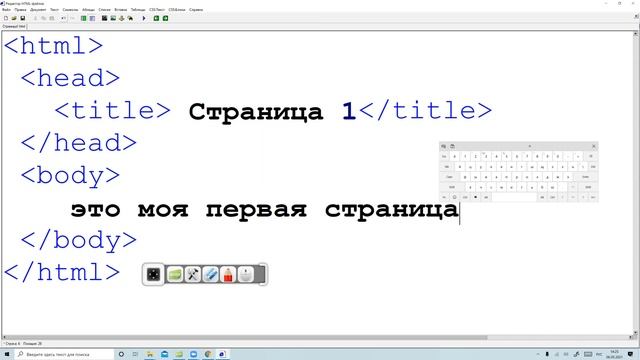Click in the line reading <html>
Screen dimensions: 640x360
[53, 46]
